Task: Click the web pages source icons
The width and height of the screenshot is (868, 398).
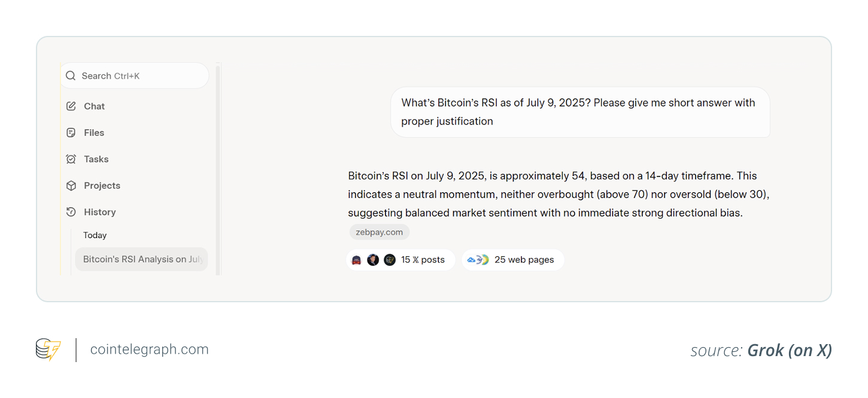Action: point(478,260)
